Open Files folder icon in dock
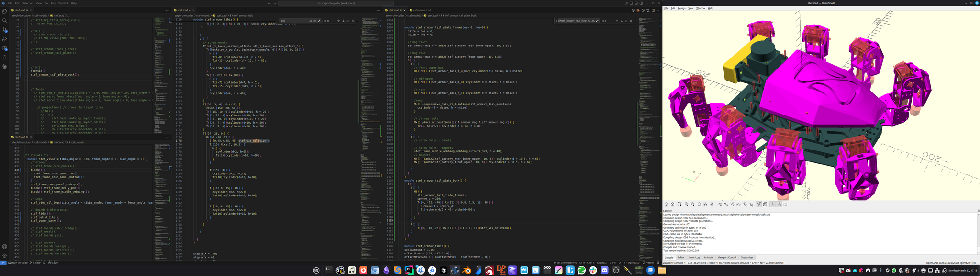The width and height of the screenshot is (980, 276). (x=662, y=270)
